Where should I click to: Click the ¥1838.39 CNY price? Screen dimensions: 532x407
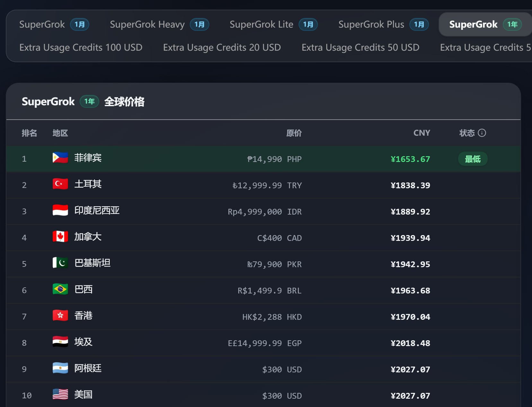[x=410, y=185]
